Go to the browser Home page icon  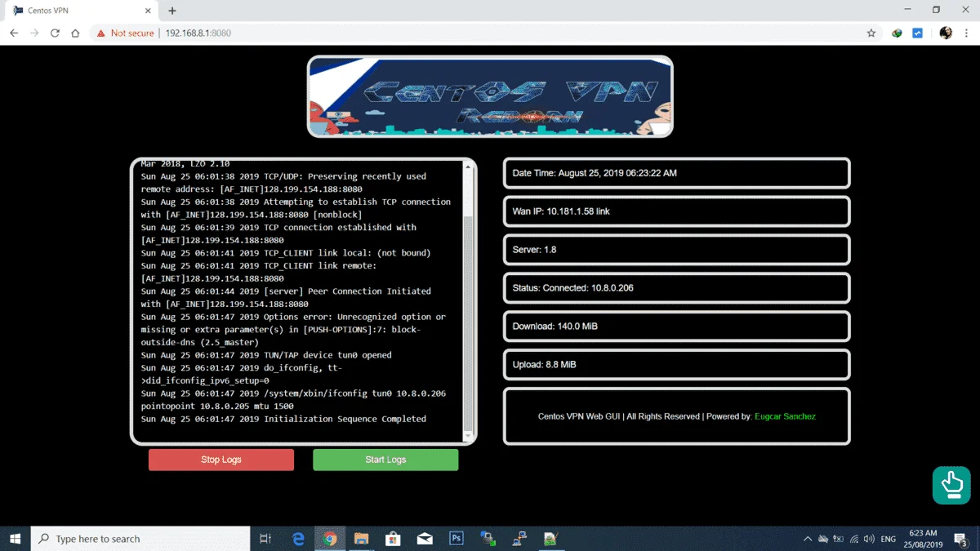click(x=75, y=33)
